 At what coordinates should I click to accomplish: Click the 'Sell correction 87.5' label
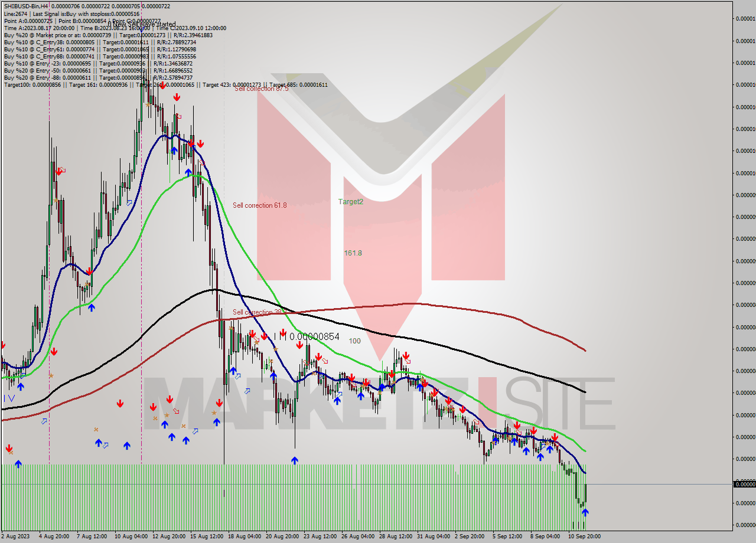coord(261,89)
